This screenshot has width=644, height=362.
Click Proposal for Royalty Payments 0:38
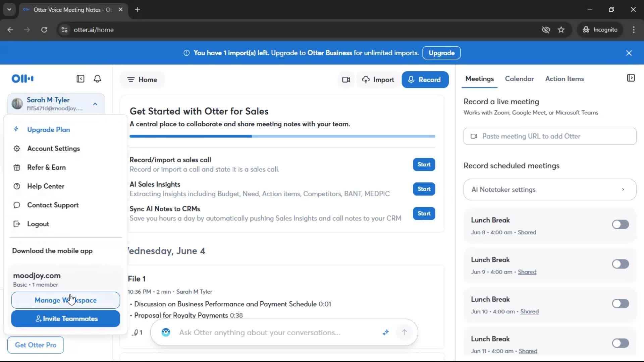pos(188,315)
